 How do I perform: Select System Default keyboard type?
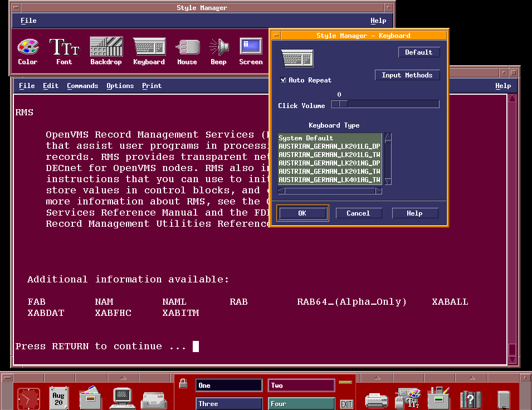tap(330, 138)
